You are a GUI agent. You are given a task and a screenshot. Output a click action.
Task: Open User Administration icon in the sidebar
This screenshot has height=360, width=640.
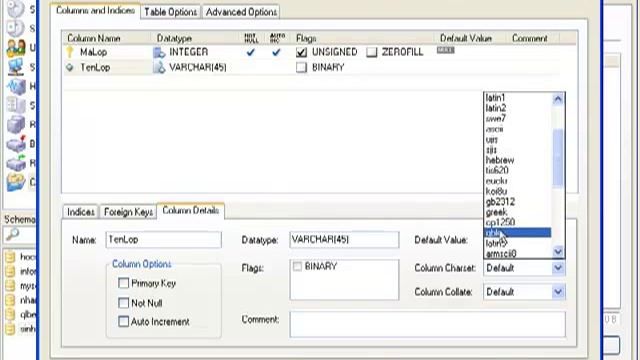tap(16, 47)
